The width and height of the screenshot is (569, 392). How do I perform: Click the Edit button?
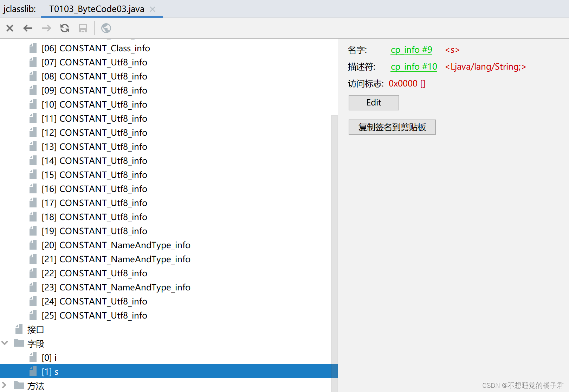click(374, 103)
